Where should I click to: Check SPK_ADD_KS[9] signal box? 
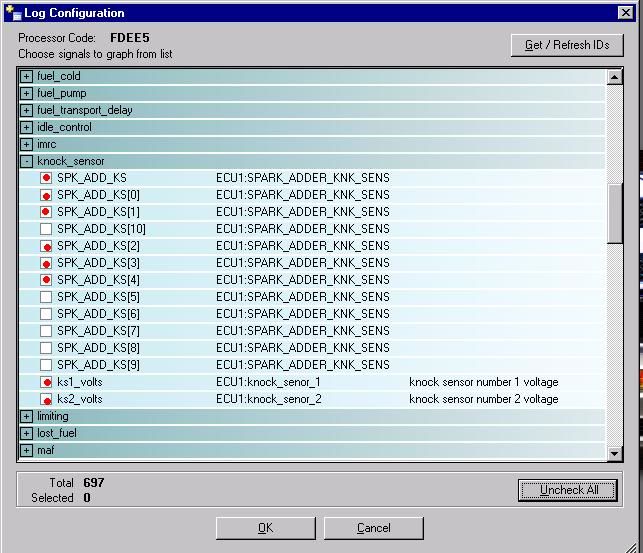[46, 365]
